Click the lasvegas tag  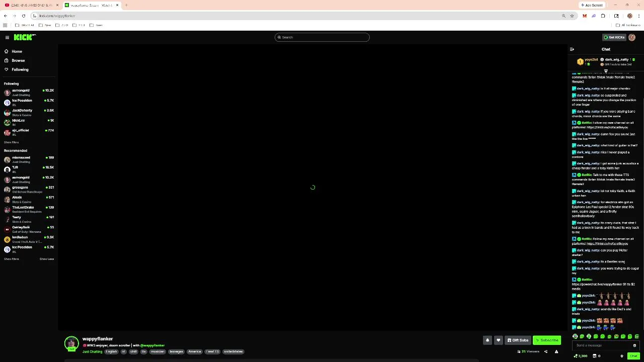[x=176, y=351]
